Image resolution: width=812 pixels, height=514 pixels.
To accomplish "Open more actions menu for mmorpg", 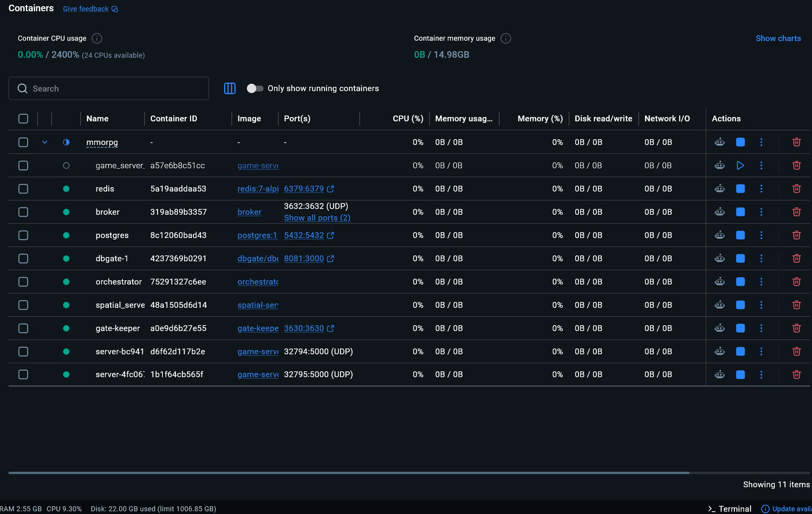I will [x=761, y=142].
